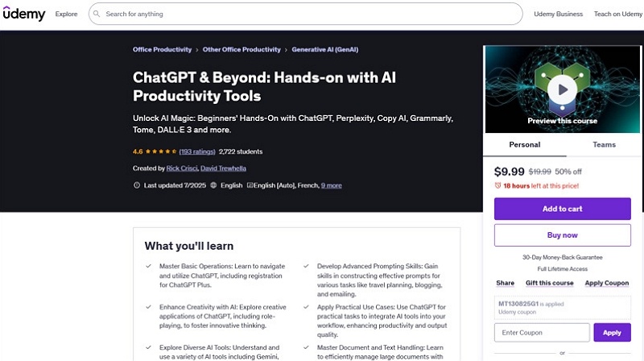Screen dimensions: 644x361
Task: Focus the Enter Coupon field
Action: [x=542, y=333]
